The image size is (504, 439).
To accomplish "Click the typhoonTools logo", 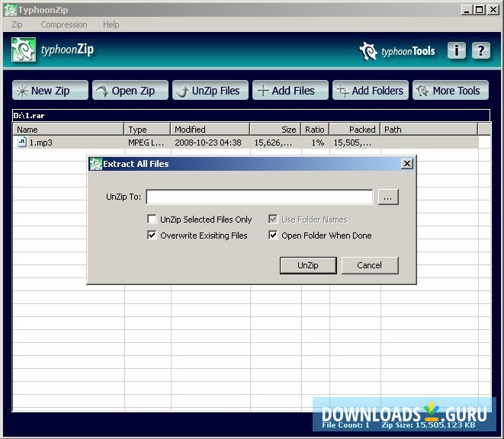I will (397, 51).
